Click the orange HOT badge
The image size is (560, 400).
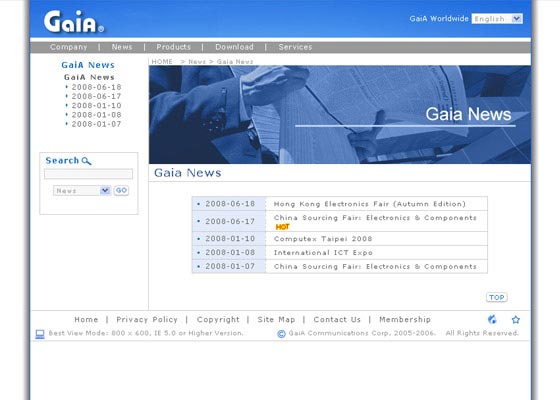click(x=282, y=227)
